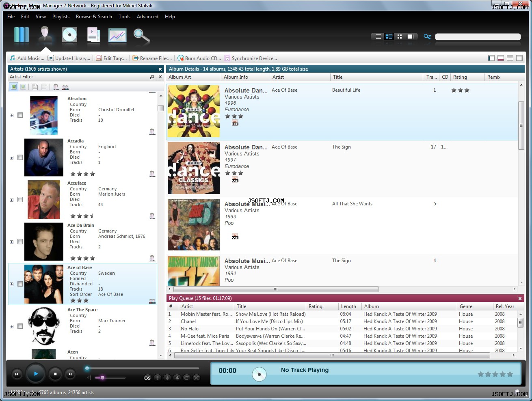
Task: Click Edit Tags toolbar button
Action: 112,58
